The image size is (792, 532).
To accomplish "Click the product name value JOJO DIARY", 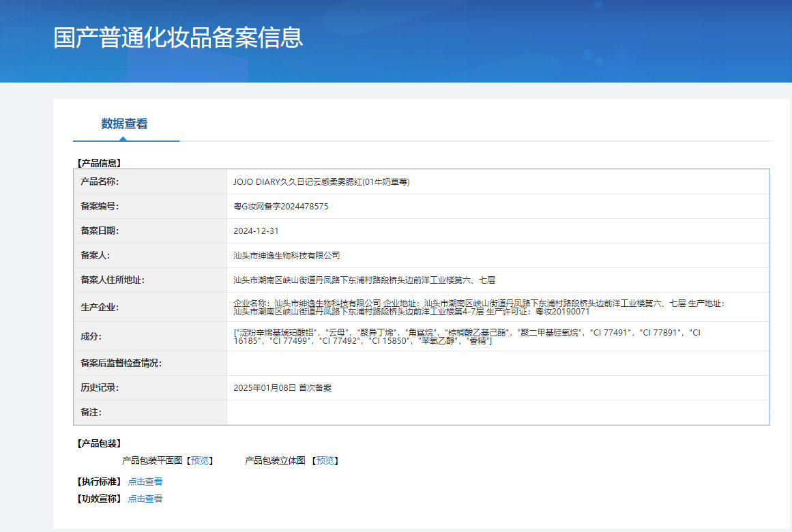I will click(321, 182).
